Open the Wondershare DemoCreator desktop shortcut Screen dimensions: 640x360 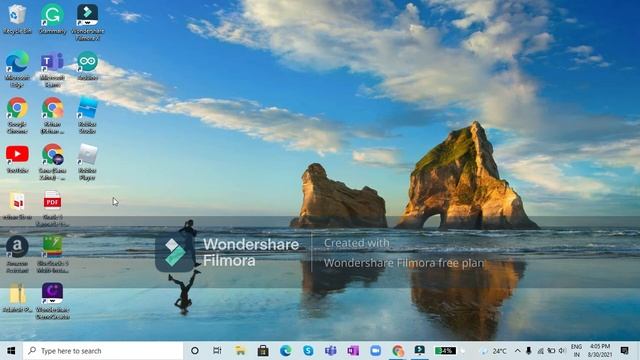(x=52, y=300)
